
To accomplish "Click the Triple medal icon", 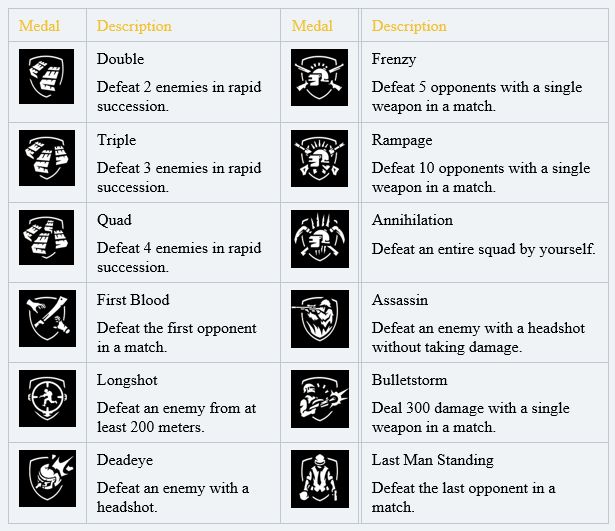I will pos(47,158).
